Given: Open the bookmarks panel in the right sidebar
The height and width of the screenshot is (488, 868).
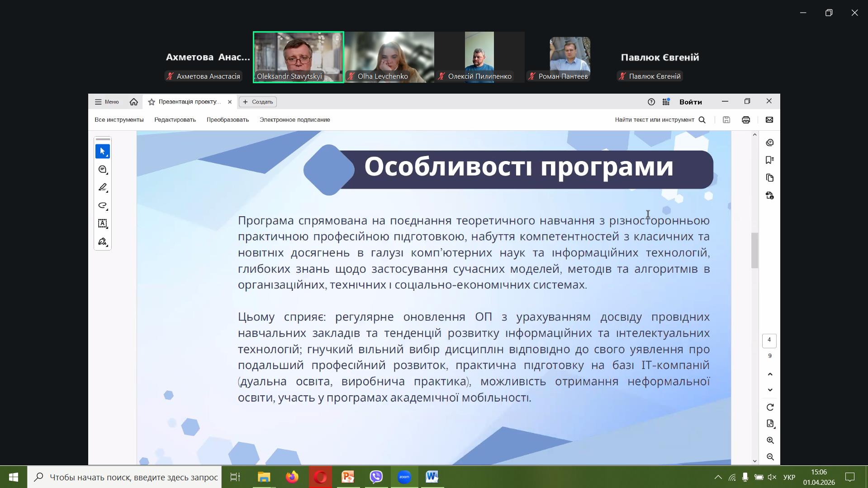Looking at the screenshot, I should pos(770,160).
